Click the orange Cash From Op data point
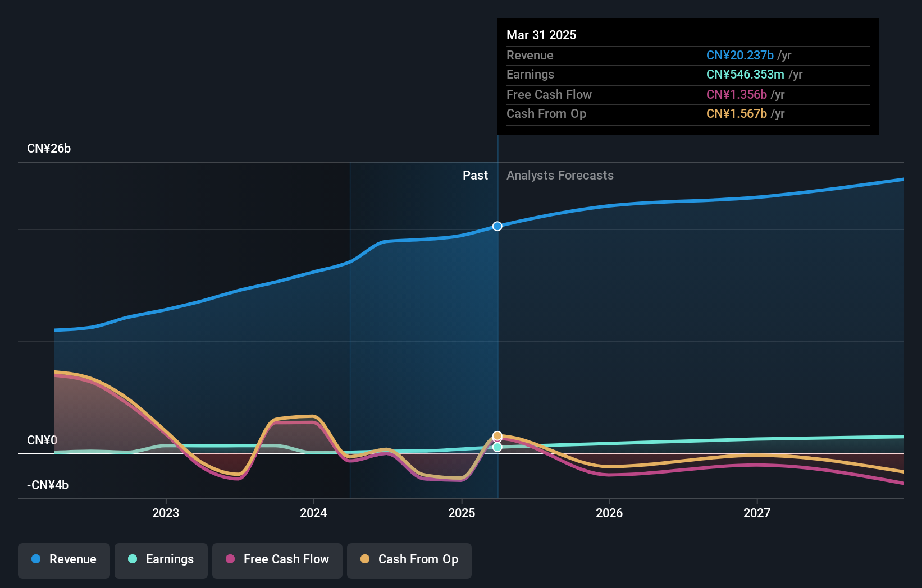Image resolution: width=922 pixels, height=588 pixels. 497,436
